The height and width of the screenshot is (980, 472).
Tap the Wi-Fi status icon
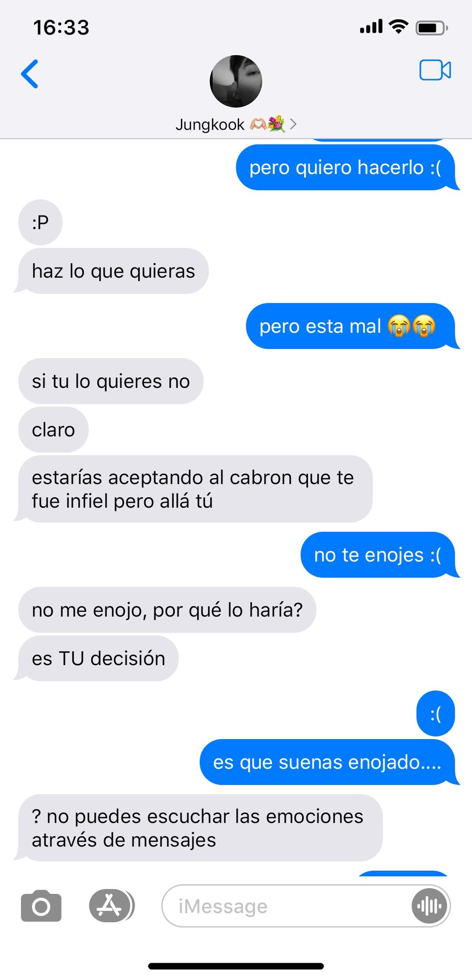pyautogui.click(x=399, y=26)
